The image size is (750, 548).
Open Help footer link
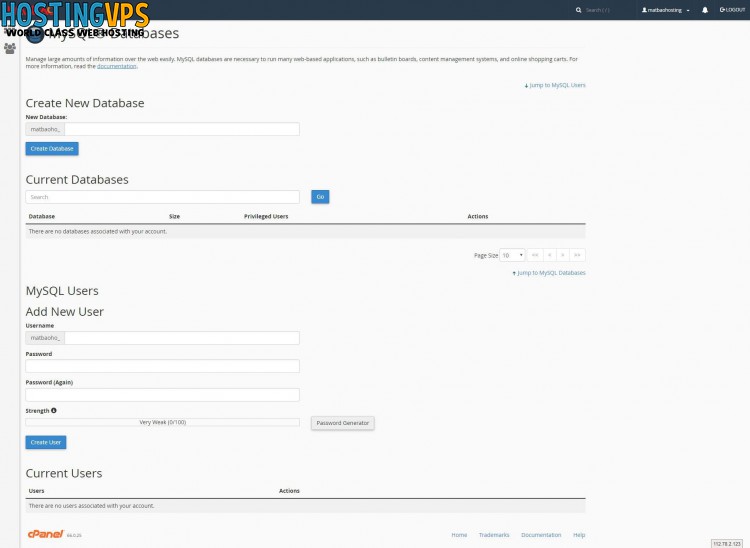[579, 535]
